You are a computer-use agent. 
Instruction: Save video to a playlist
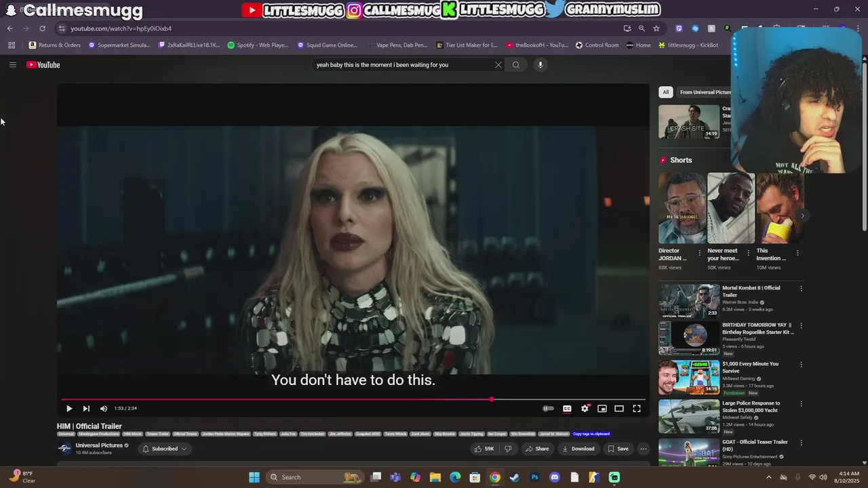click(x=618, y=449)
